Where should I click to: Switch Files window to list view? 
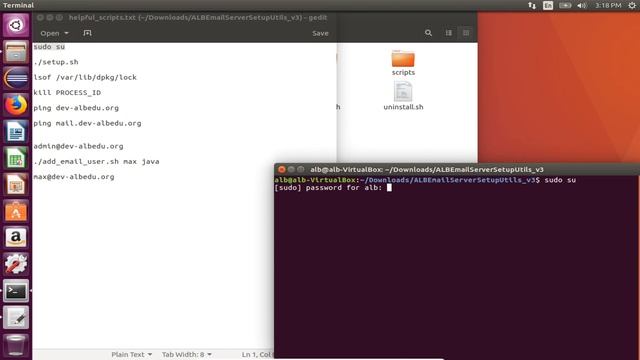[x=449, y=33]
